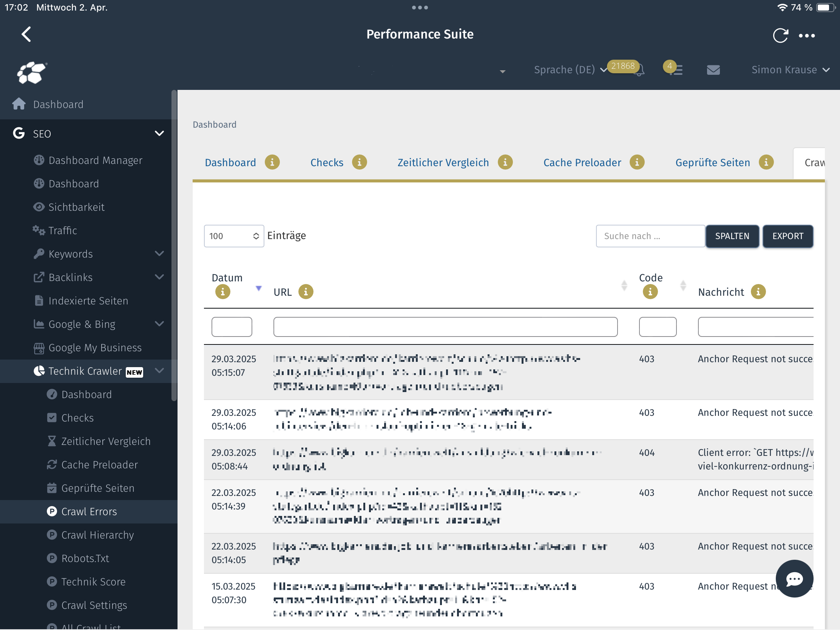840x630 pixels.
Task: Show info for Cache Preloader tab
Action: coord(637,162)
